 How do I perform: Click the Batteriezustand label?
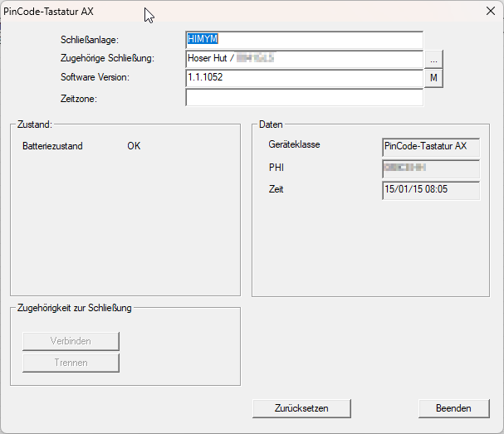pos(52,146)
